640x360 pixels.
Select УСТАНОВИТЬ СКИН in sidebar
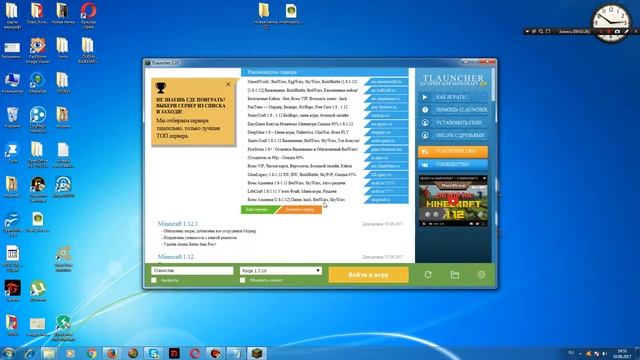point(453,122)
